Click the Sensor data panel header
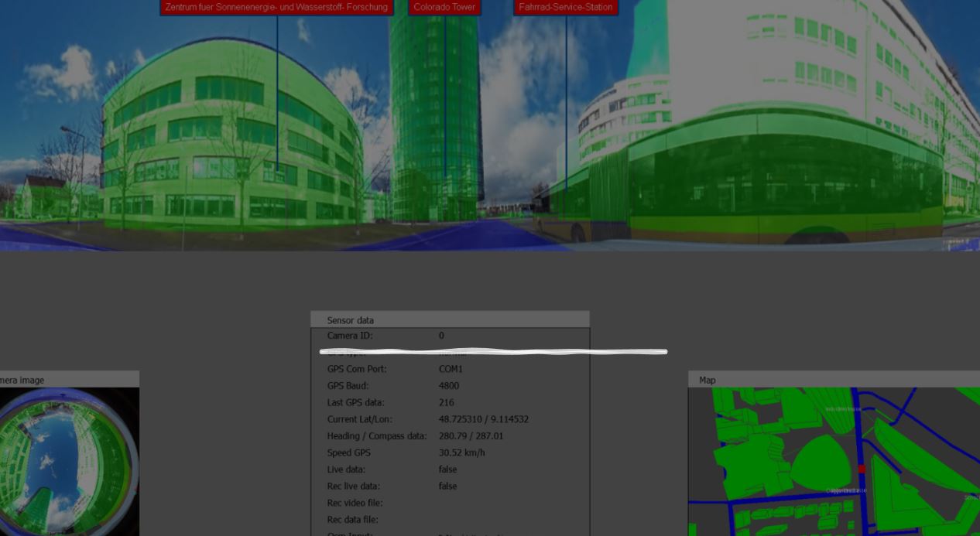Viewport: 980px width, 536px height. click(x=351, y=320)
